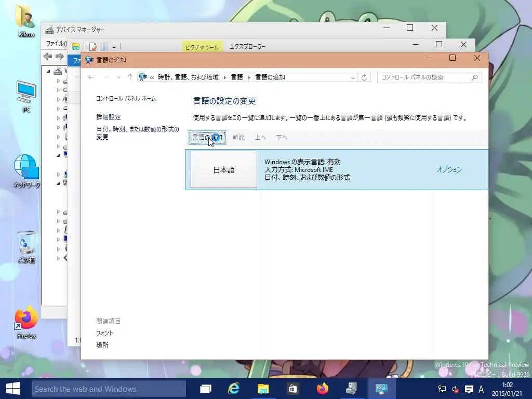The width and height of the screenshot is (532, 399).
Task: Click the Back arrow in language window
Action: tap(91, 77)
